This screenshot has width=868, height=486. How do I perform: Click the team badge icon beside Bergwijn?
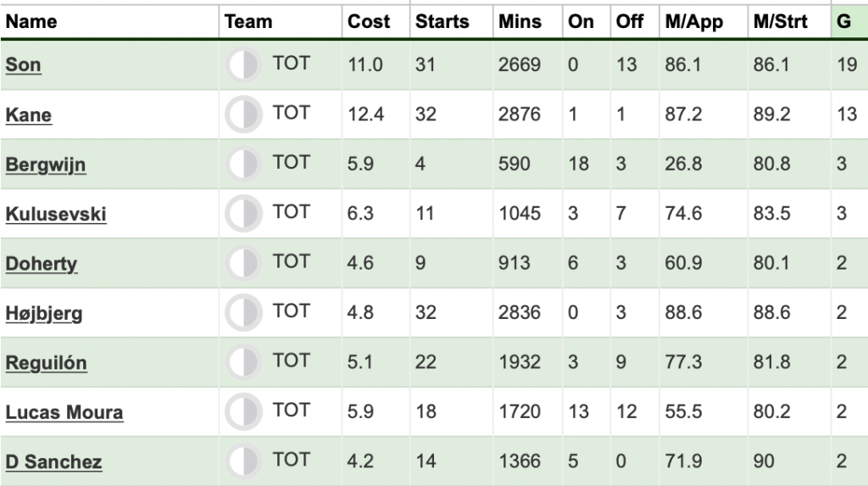[x=243, y=164]
